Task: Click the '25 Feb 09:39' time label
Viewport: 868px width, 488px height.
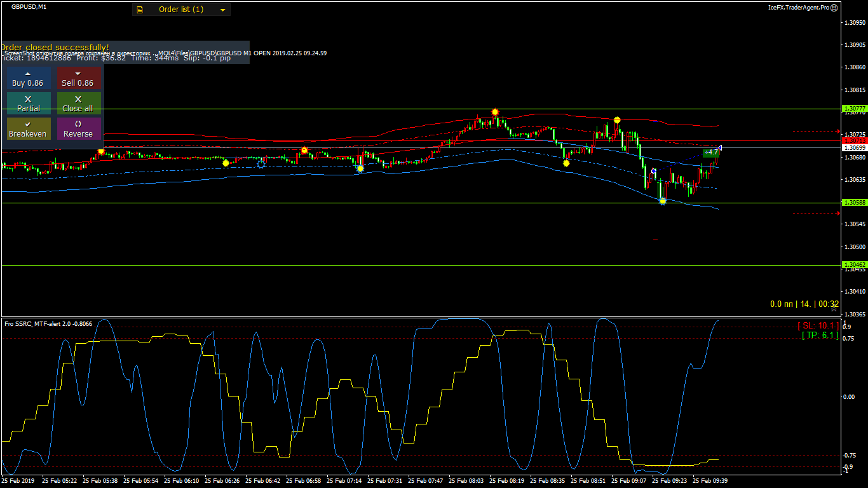Action: pyautogui.click(x=711, y=481)
